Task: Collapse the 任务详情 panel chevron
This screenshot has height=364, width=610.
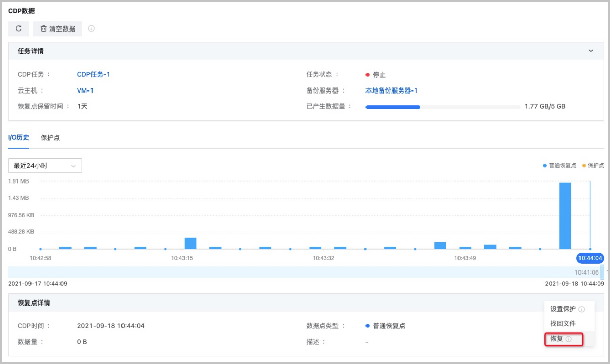Action: [x=591, y=51]
